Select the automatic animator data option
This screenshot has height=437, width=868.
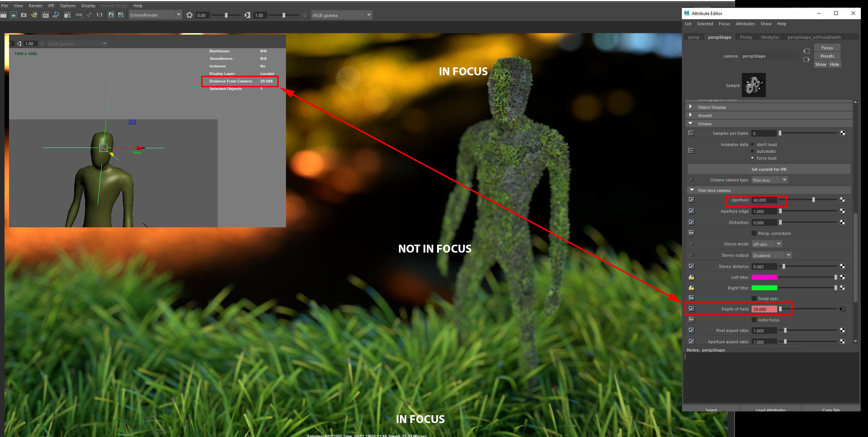(752, 151)
